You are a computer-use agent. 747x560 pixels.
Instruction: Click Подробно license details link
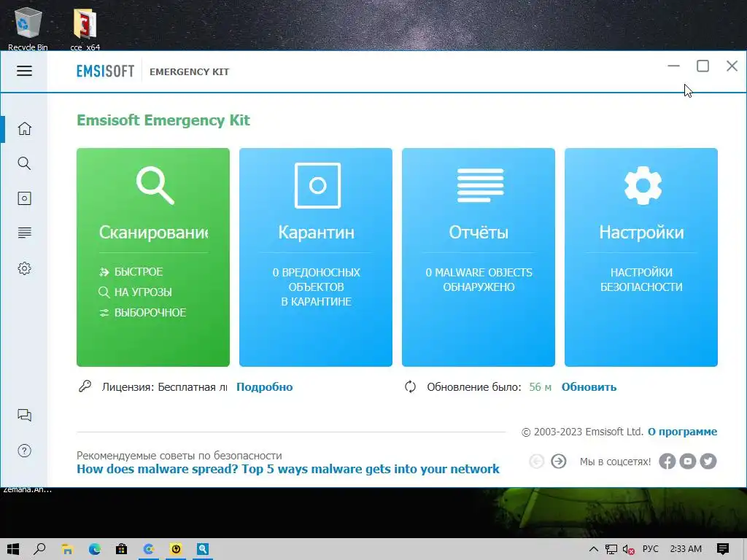264,386
